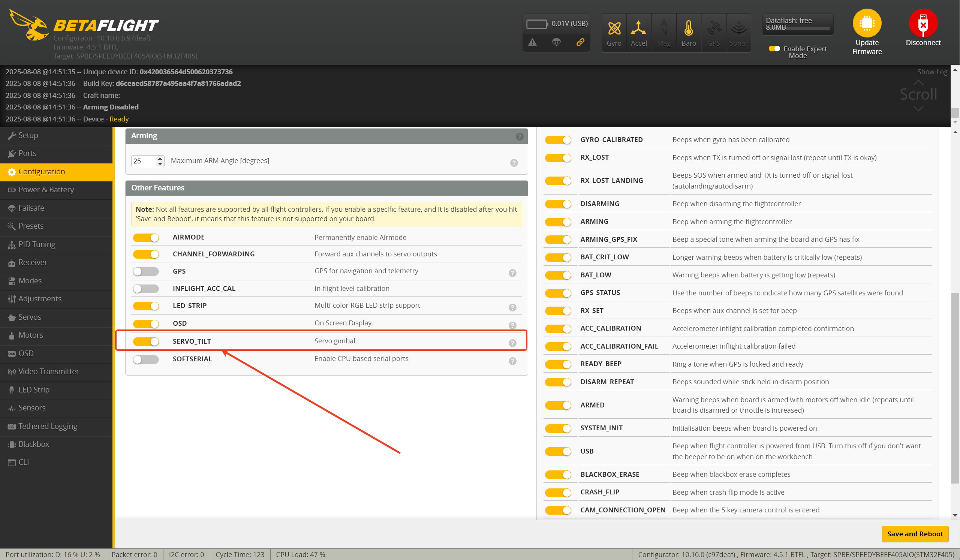Open help icon for SERVO_TILT feature

point(512,343)
